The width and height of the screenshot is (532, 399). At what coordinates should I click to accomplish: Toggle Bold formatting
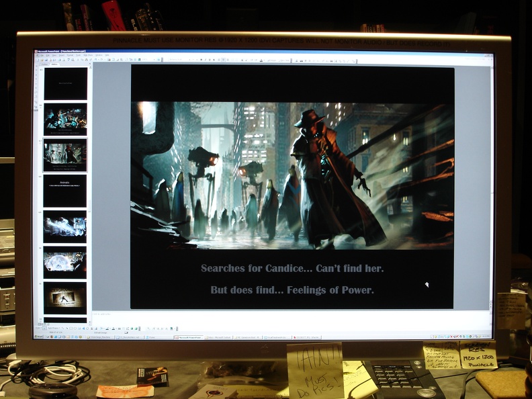point(202,60)
